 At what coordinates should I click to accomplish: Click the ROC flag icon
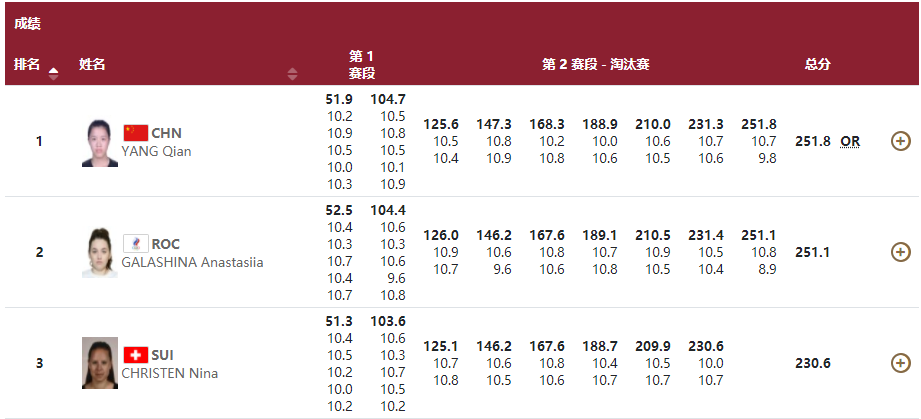[x=135, y=244]
